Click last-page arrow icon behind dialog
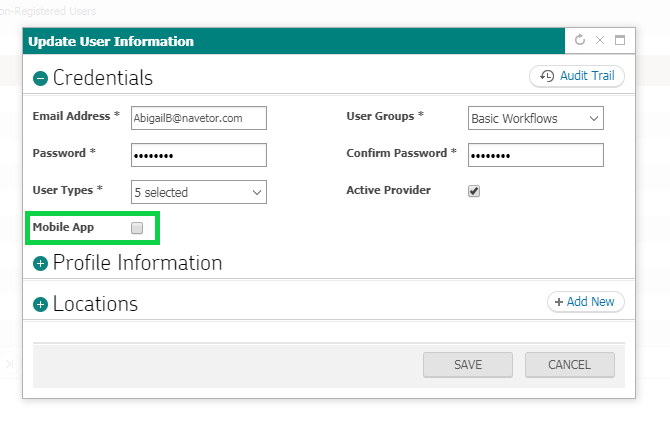Image resolution: width=670 pixels, height=426 pixels. pos(9,364)
